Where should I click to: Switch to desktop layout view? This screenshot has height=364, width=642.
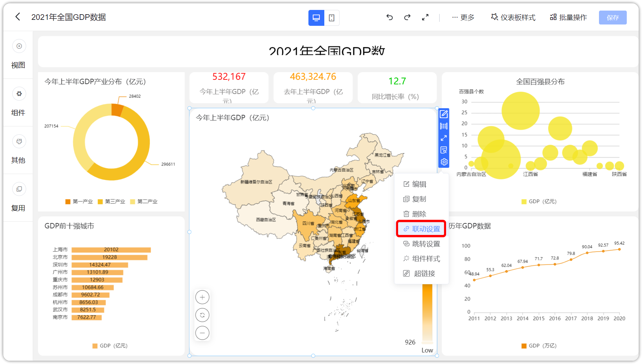316,18
